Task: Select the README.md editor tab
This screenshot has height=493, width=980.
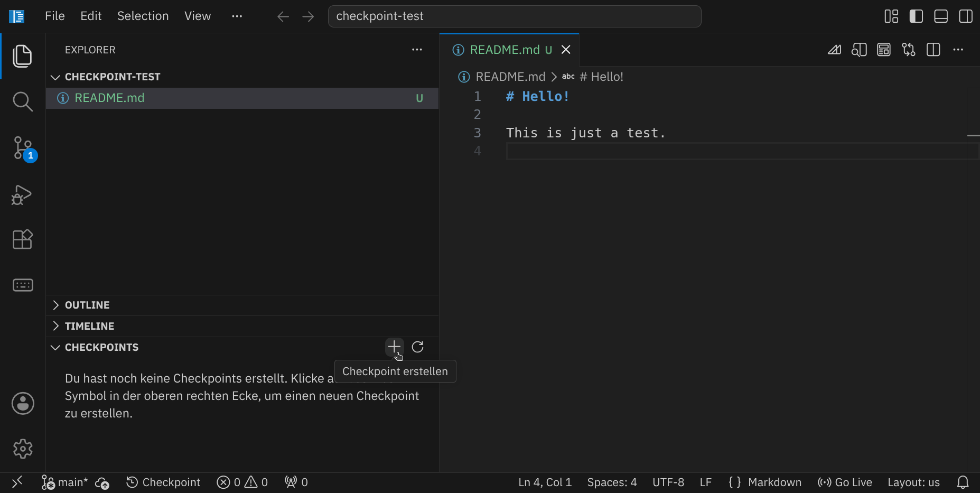Action: [x=509, y=50]
